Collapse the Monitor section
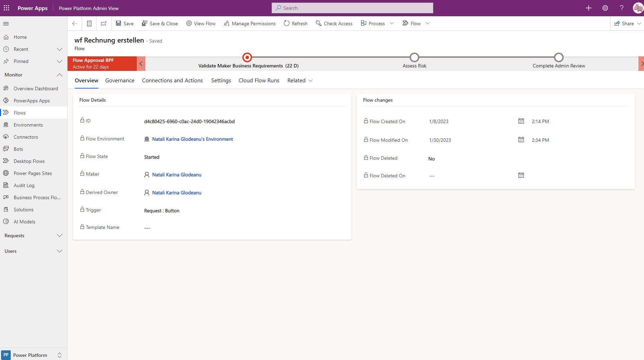Screen dimensions: 644x360 (x=60, y=75)
